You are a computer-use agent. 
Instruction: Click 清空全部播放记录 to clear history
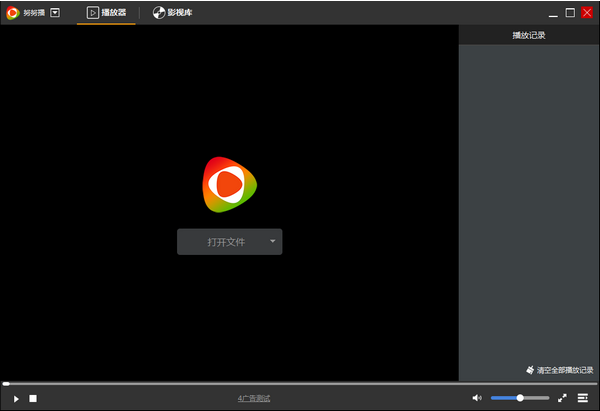coord(560,370)
